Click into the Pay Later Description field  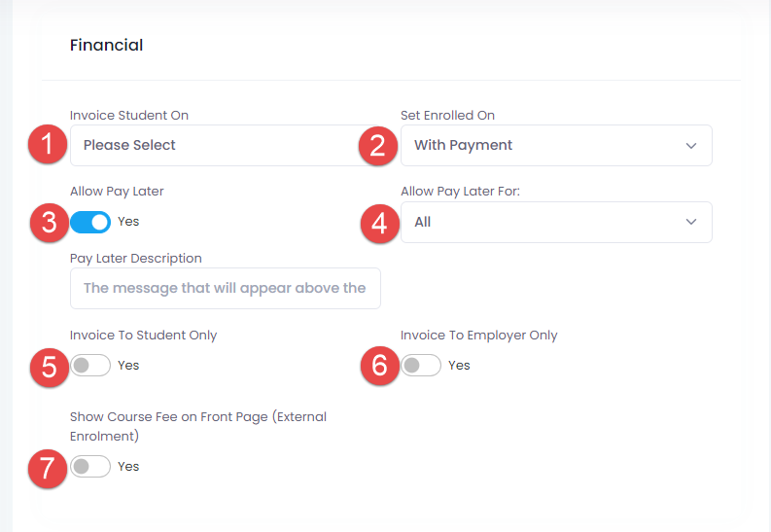coord(225,288)
